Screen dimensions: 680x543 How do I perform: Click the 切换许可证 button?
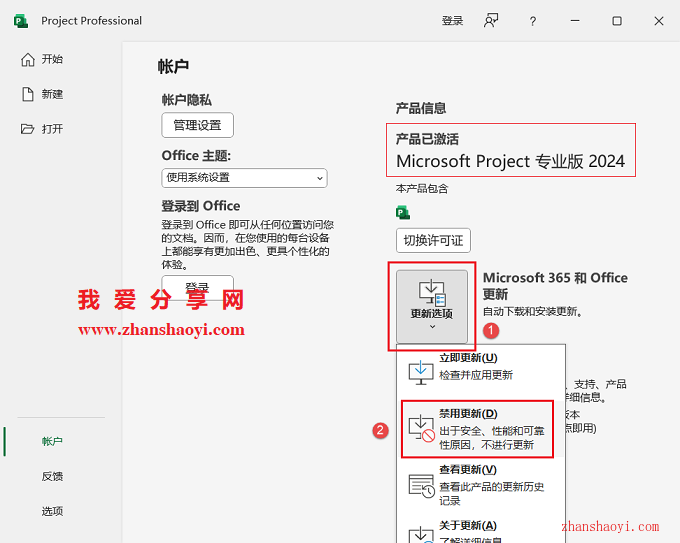433,240
